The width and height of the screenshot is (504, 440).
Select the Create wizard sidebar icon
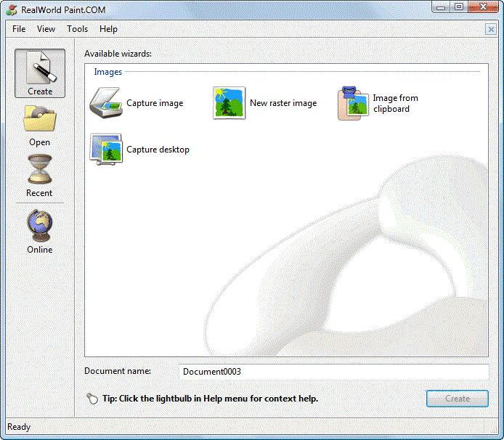click(40, 73)
